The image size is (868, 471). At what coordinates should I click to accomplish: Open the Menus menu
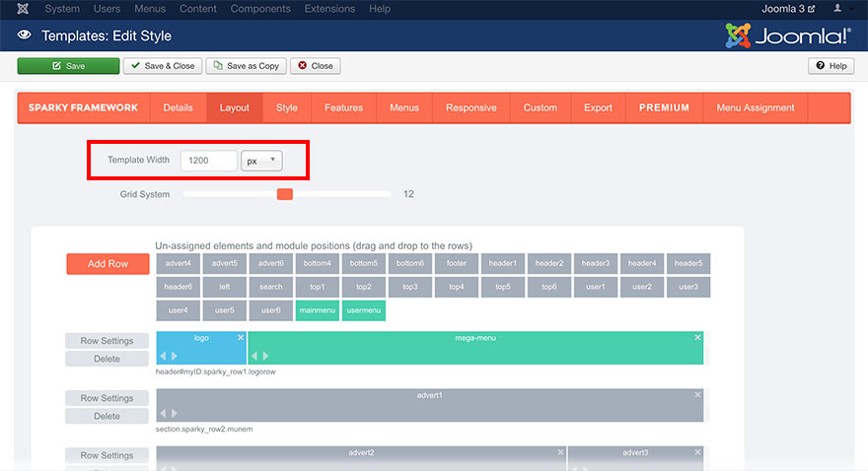[x=150, y=9]
